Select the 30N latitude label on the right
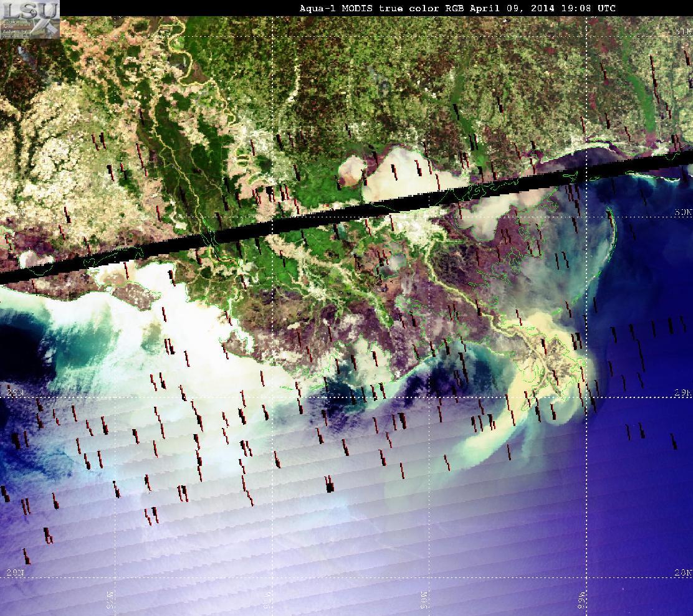This screenshot has width=693, height=616. pyautogui.click(x=683, y=212)
